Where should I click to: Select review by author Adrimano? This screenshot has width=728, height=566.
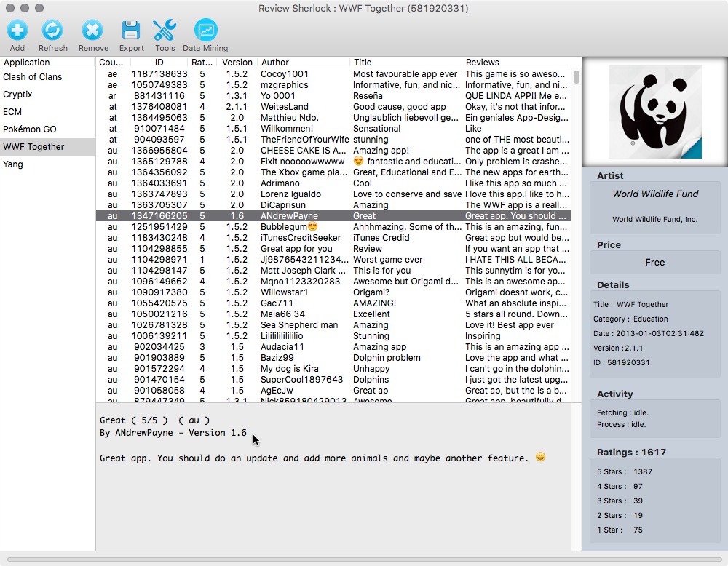[333, 183]
